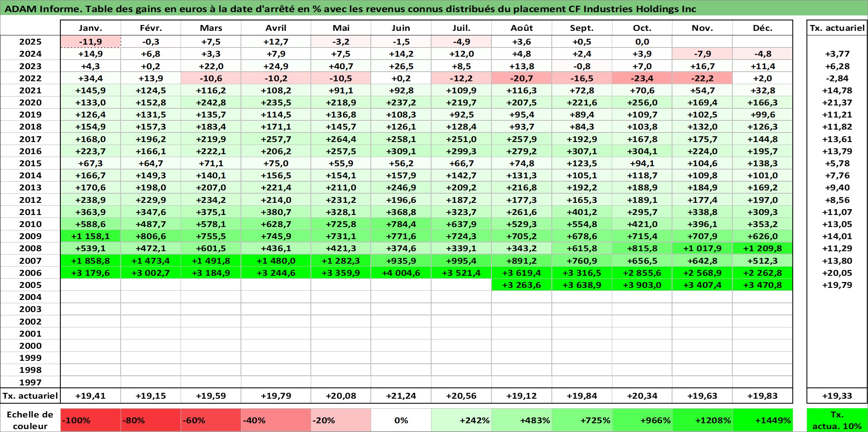
Task: Click the +256,0 cell in 2020
Action: (x=642, y=102)
